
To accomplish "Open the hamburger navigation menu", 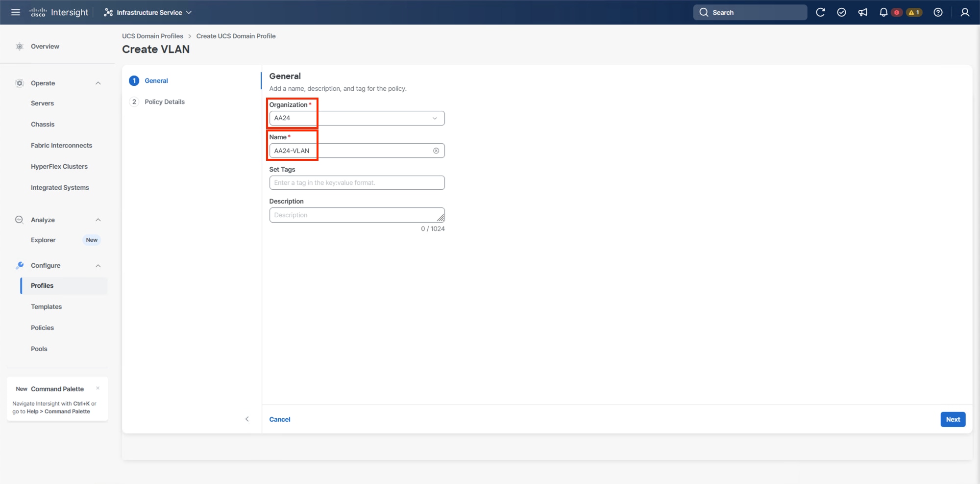I will coord(15,12).
